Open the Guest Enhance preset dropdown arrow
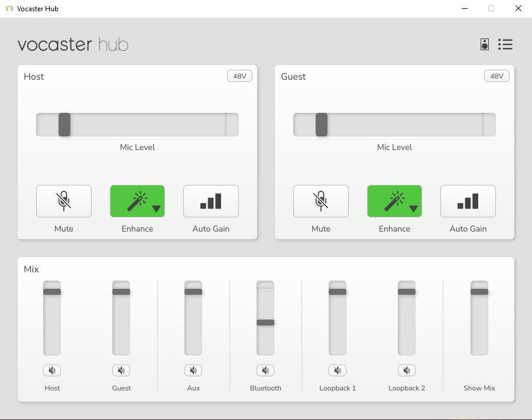The image size is (532, 420). point(414,209)
